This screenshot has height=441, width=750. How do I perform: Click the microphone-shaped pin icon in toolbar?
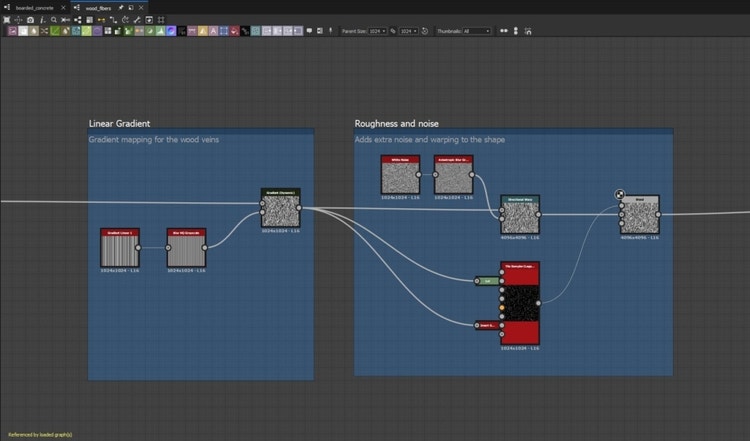tap(332, 31)
